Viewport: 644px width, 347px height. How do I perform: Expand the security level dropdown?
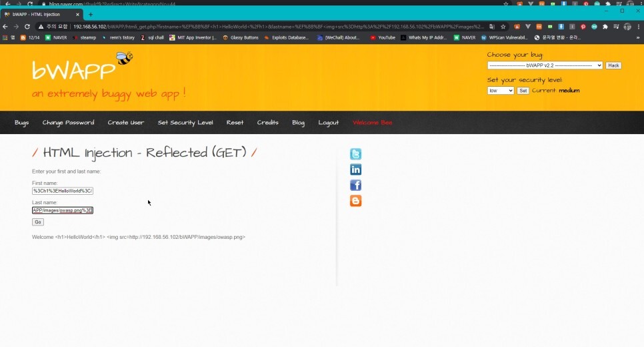[501, 91]
